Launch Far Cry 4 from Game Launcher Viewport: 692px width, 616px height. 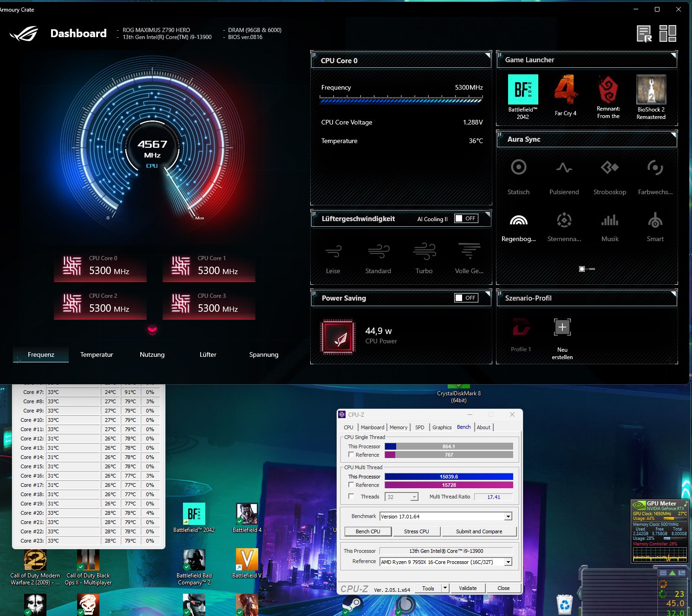coord(566,89)
